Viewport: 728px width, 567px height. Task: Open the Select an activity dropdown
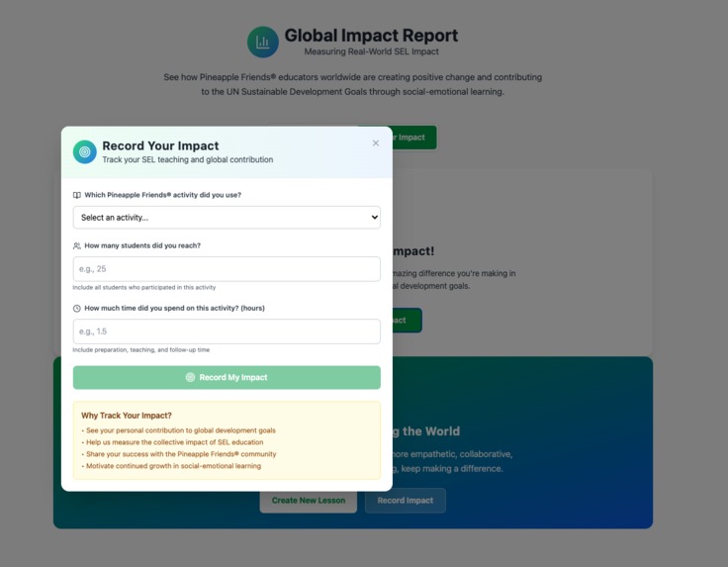(227, 218)
